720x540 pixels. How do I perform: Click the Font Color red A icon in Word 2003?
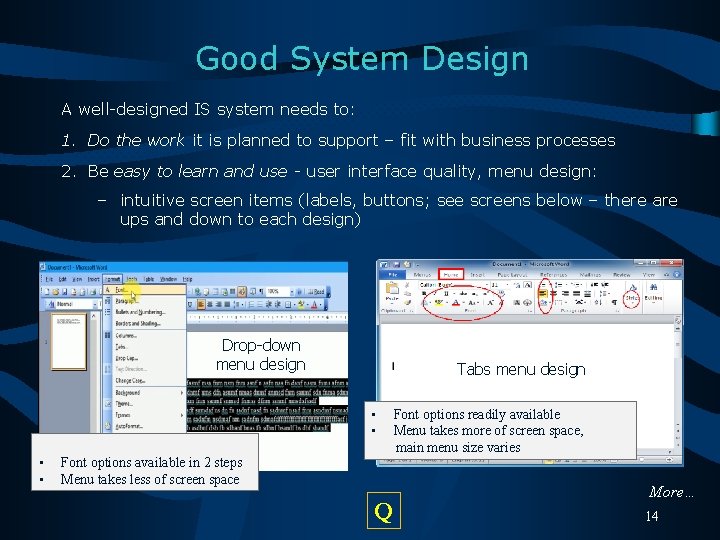tap(314, 304)
